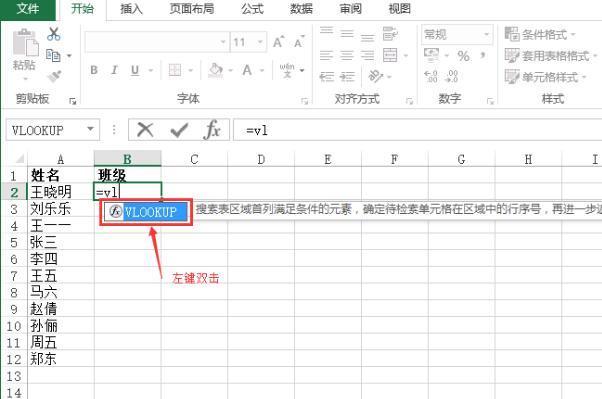Open 套用表格格式 table styles
The height and width of the screenshot is (399, 602).
pos(551,56)
